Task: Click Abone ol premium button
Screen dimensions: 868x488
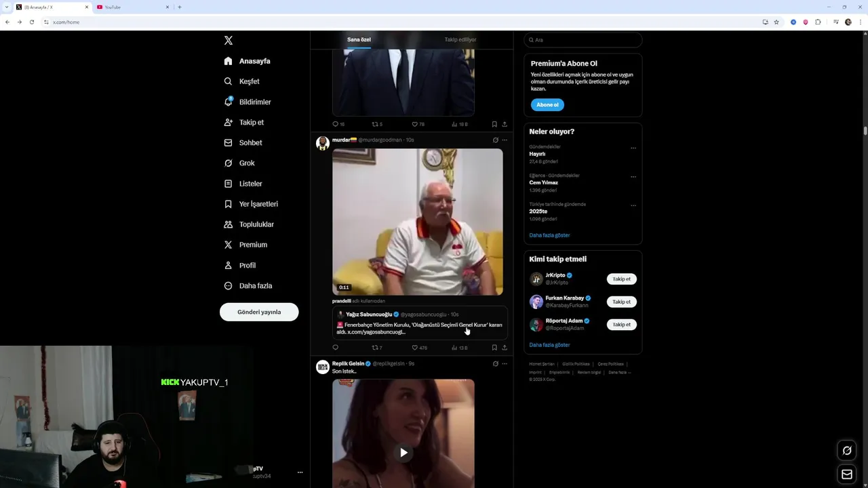Action: (547, 104)
